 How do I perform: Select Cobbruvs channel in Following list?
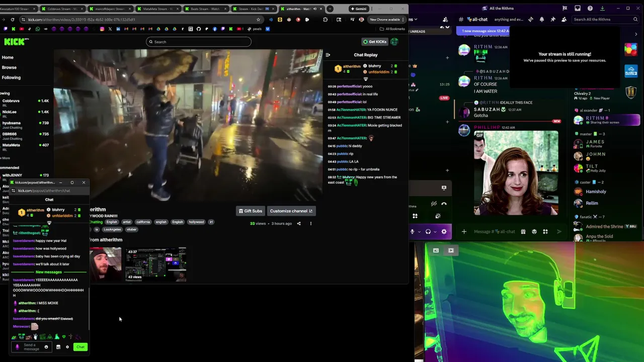25,102
